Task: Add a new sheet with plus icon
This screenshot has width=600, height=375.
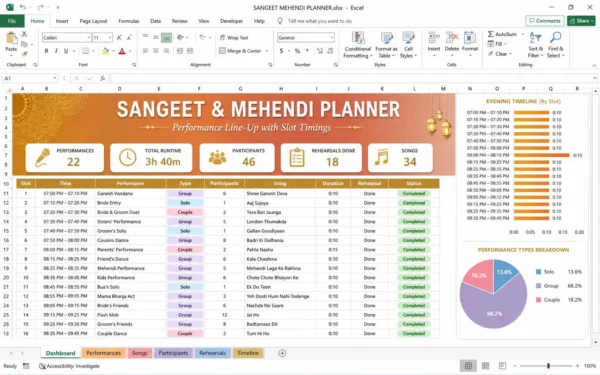Action: coord(282,353)
